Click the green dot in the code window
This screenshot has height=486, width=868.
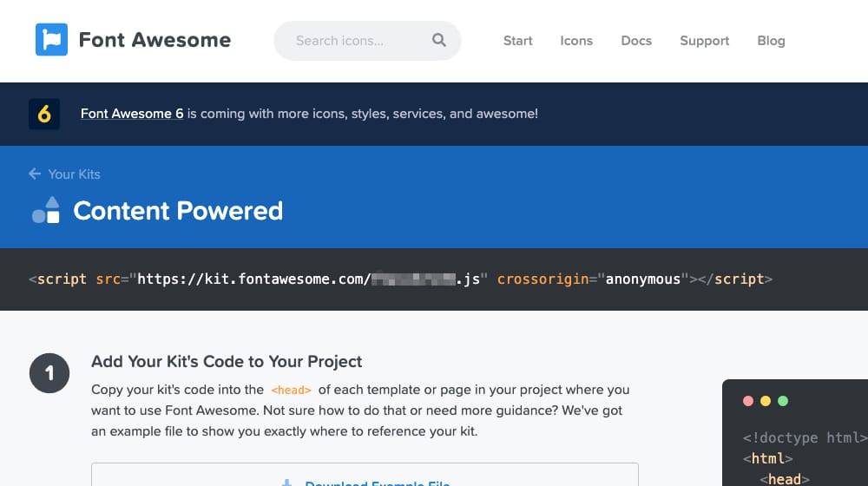(783, 401)
